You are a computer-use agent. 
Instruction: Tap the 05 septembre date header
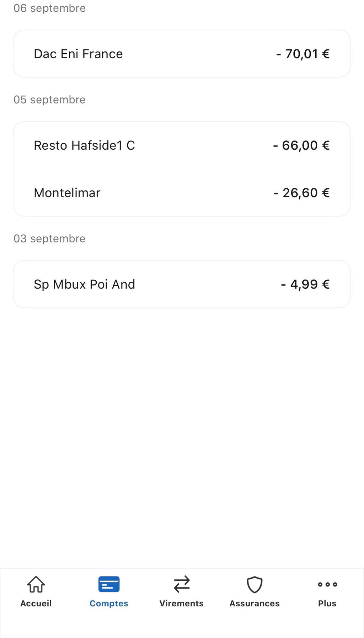49,100
